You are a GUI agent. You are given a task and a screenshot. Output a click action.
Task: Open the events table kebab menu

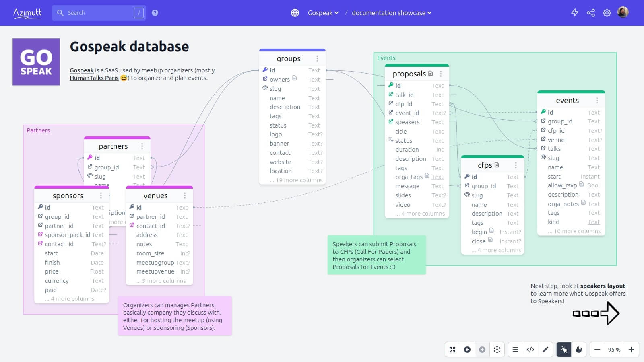(x=597, y=101)
